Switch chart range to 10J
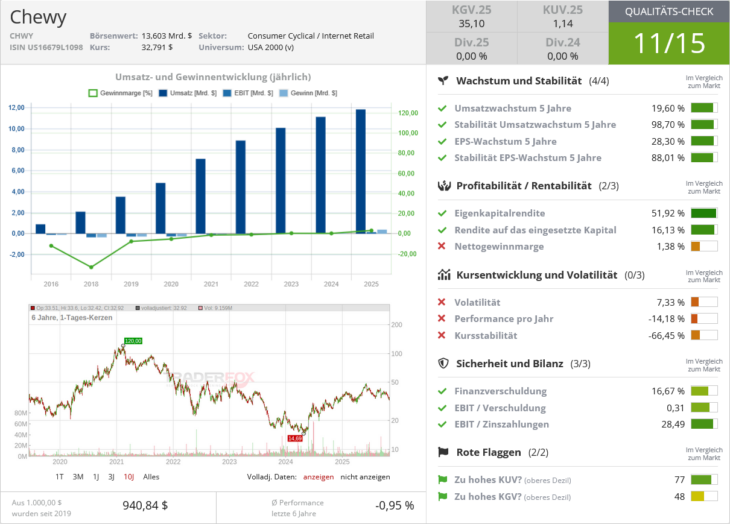Screen dimensions: 730x524 128,477
